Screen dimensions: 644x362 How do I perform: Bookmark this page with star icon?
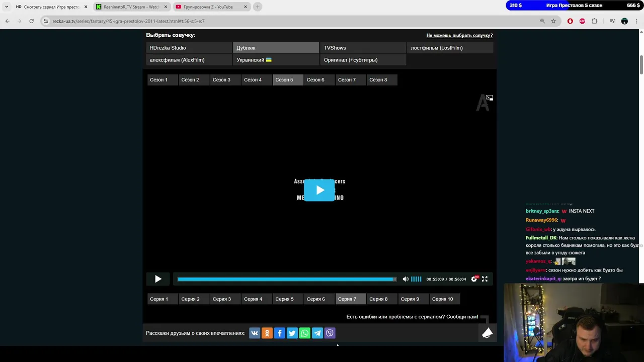(x=553, y=21)
